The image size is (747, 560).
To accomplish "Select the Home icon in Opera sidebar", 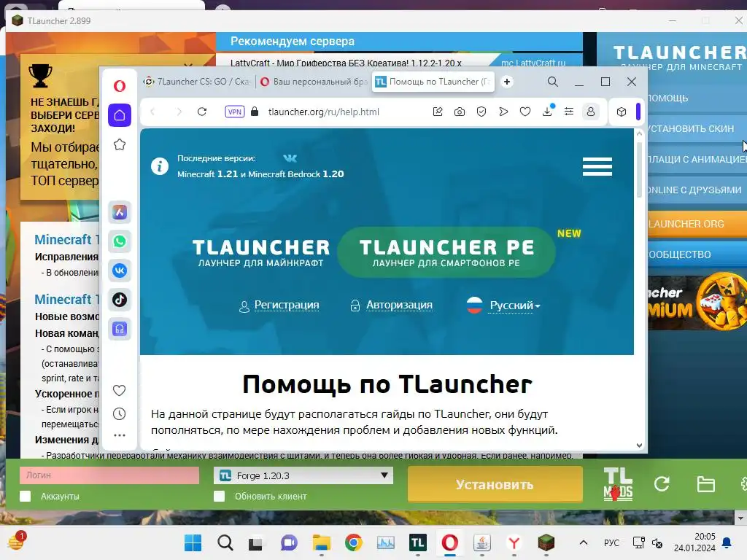I will coord(120,115).
